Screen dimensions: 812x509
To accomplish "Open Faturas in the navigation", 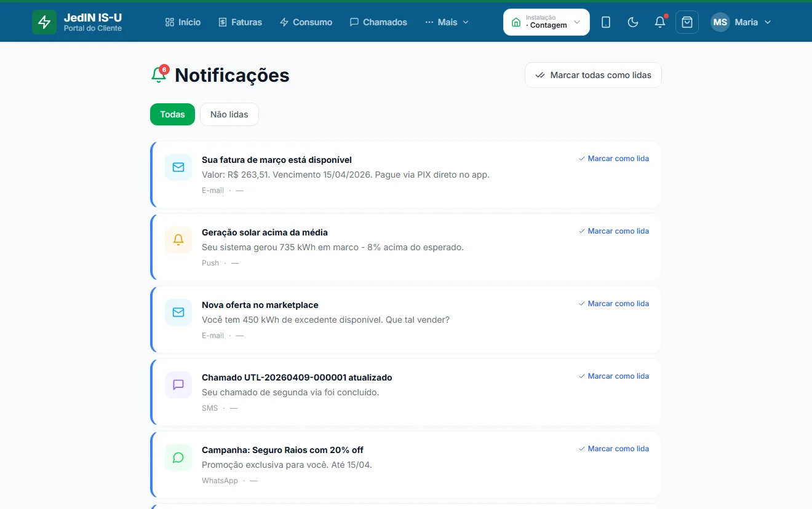I will pyautogui.click(x=240, y=22).
